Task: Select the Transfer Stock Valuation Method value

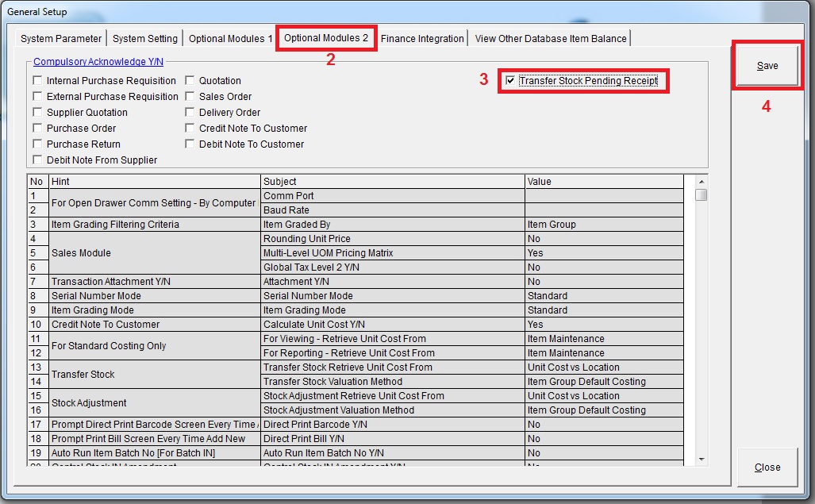Action: (x=603, y=382)
